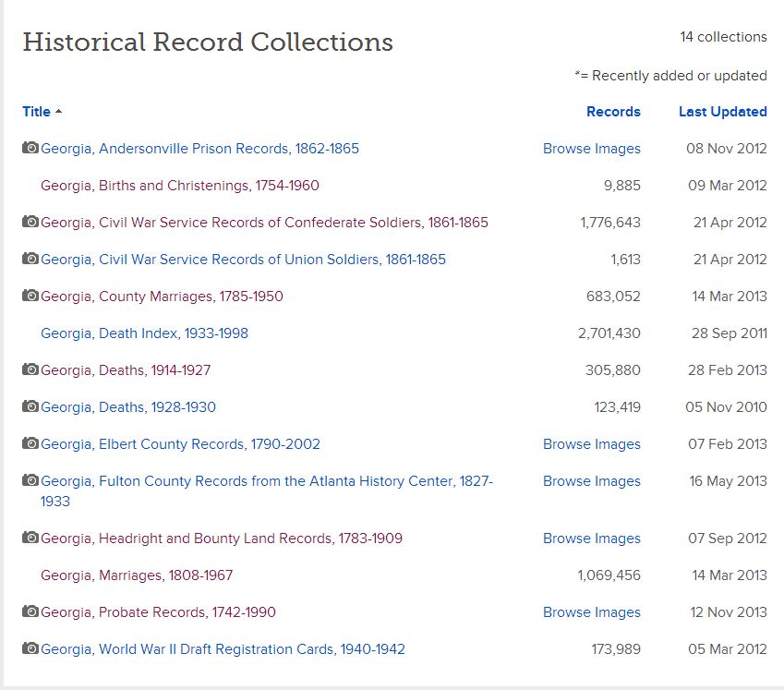Click the camera icon beside Andersonville Prison Records
The image size is (784, 690).
point(30,148)
